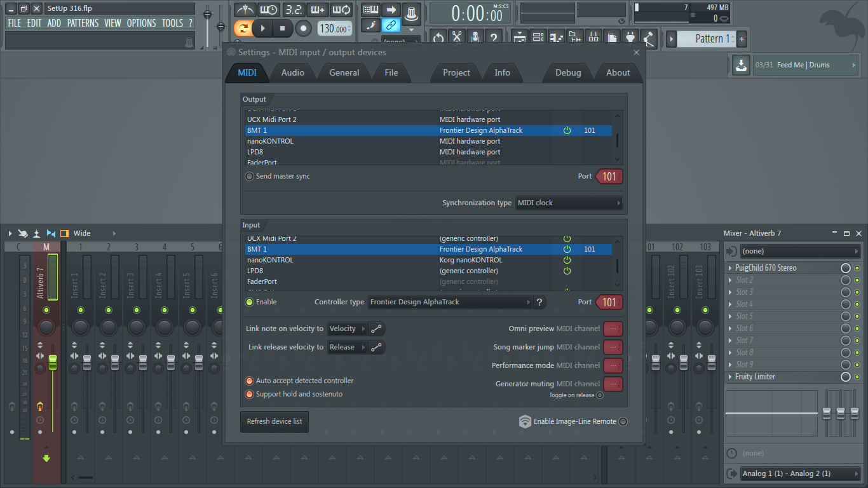The height and width of the screenshot is (488, 868).
Task: Click the controller type help ? button
Action: pyautogui.click(x=539, y=302)
